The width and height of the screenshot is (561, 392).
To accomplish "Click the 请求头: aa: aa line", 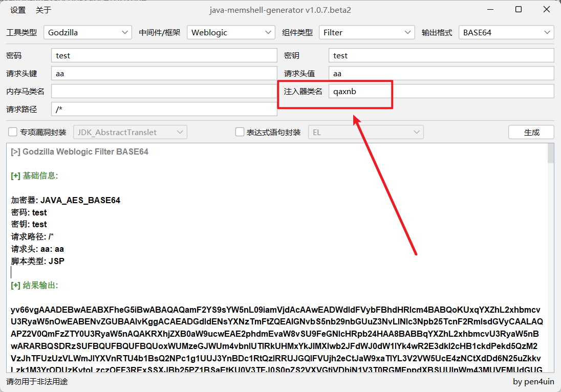I will pyautogui.click(x=37, y=249).
